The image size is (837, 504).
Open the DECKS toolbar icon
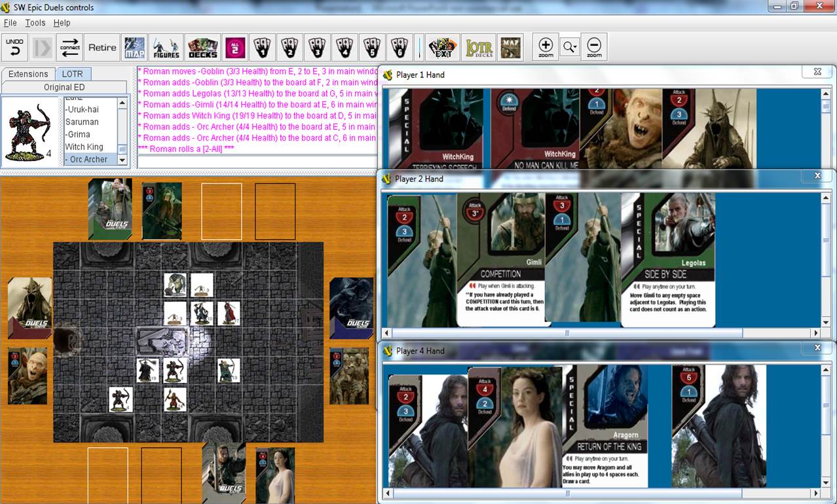point(202,48)
